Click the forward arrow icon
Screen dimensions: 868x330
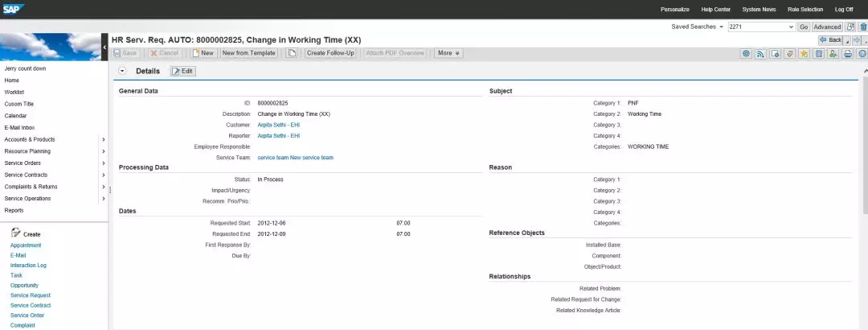[x=857, y=40]
